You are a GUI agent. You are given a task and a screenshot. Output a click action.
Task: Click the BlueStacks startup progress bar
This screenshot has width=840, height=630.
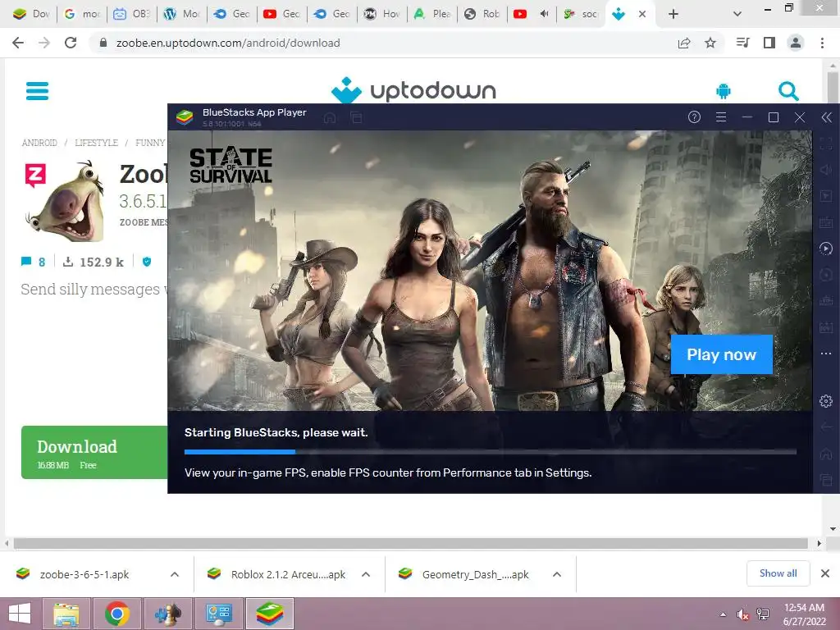click(491, 452)
